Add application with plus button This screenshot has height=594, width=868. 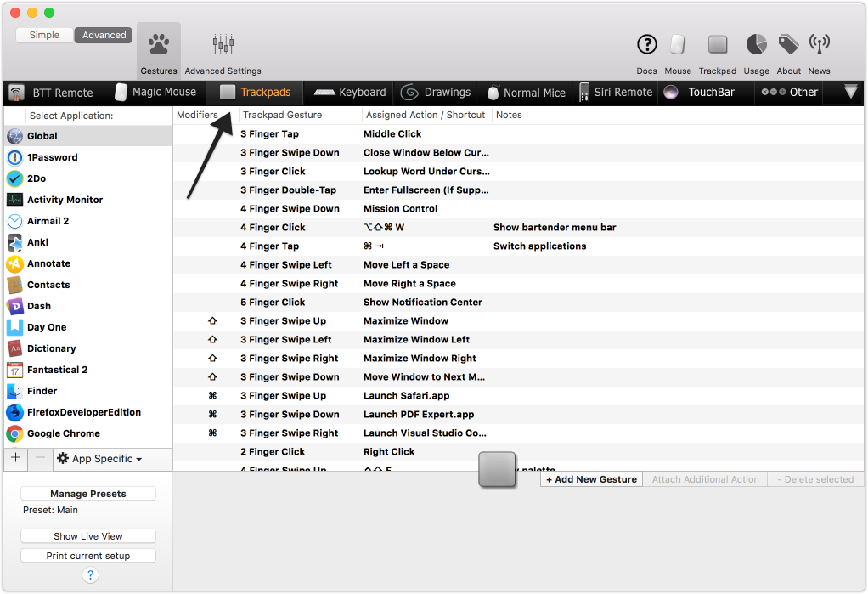click(x=16, y=458)
